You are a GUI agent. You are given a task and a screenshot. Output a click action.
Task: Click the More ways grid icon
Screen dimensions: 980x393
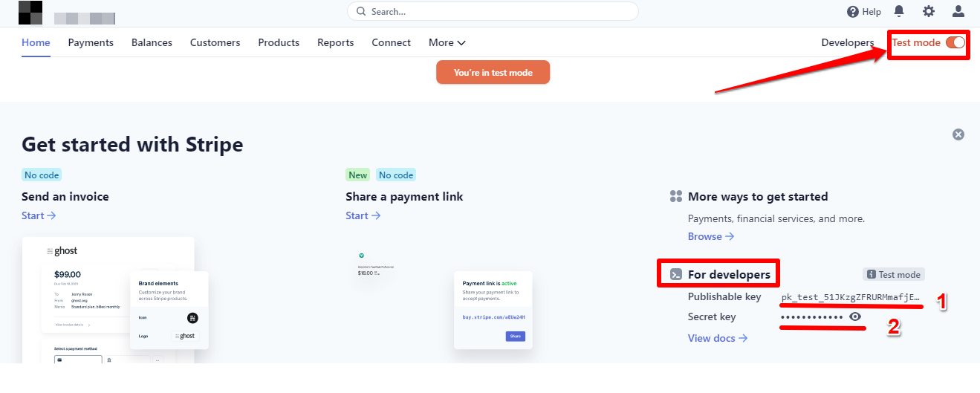click(676, 197)
